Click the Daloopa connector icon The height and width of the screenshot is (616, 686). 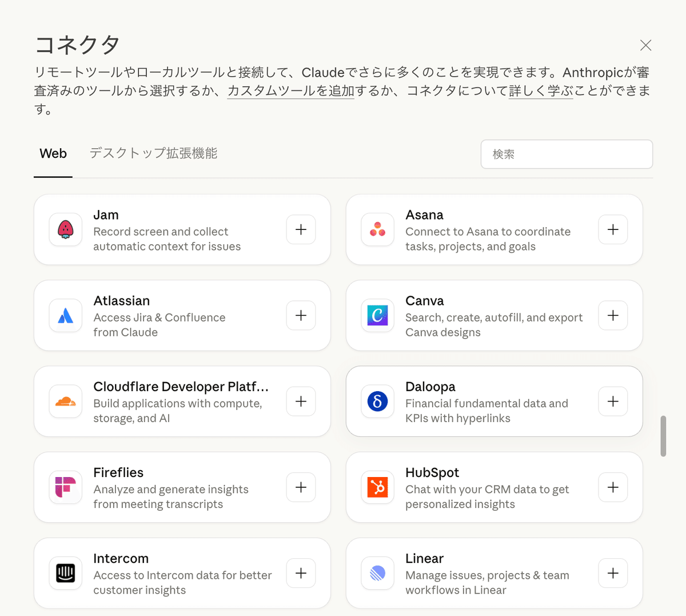377,402
